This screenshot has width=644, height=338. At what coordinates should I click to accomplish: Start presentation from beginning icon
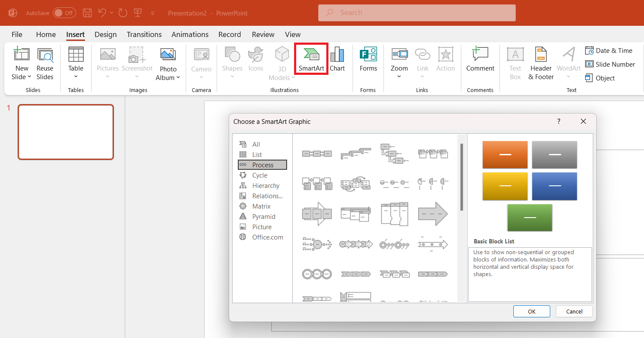(138, 13)
